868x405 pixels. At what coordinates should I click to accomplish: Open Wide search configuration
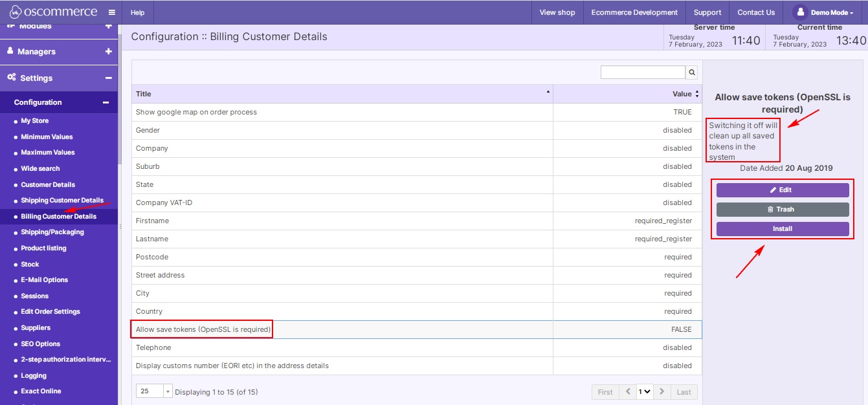[x=40, y=169]
